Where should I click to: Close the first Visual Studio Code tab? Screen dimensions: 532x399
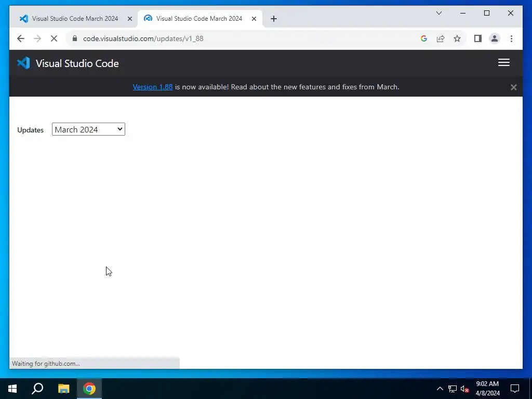point(129,19)
